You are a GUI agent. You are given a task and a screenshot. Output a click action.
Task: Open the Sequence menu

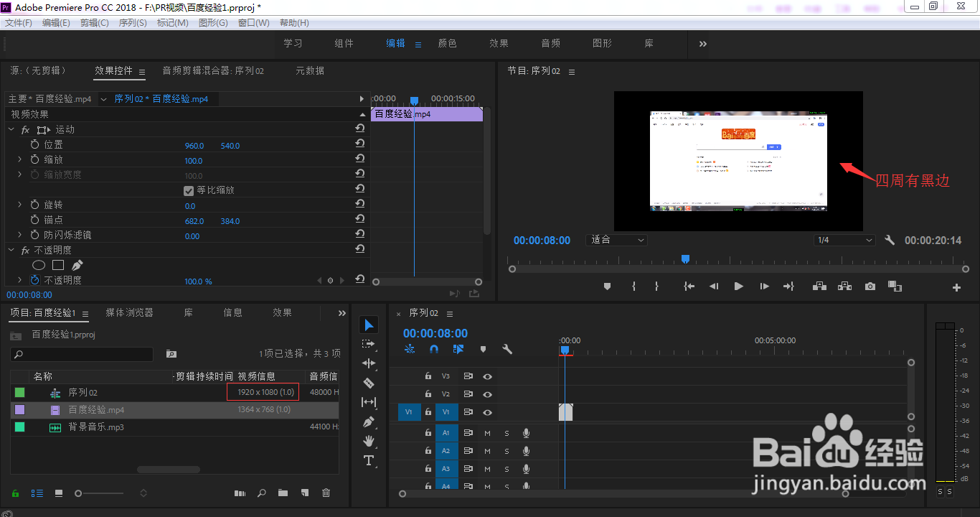(x=133, y=23)
